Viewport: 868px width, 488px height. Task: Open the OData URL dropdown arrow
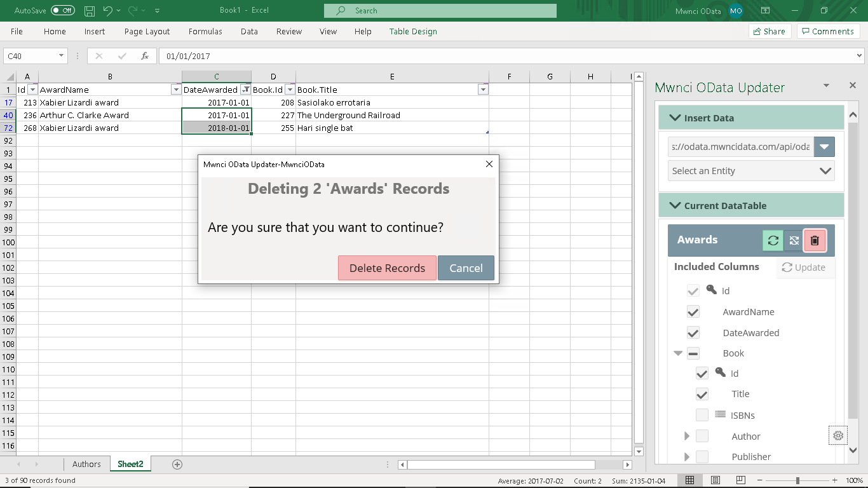[824, 147]
